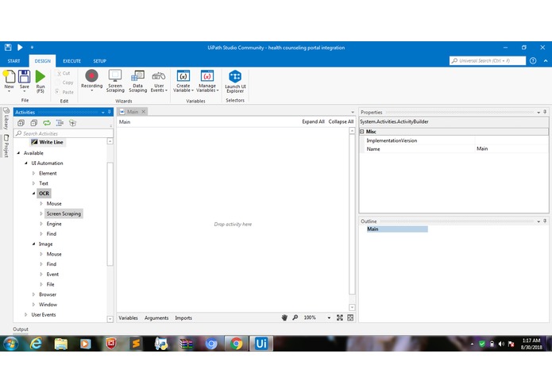Click the Create Variable icon
Screen dimensions: 552x392
[x=183, y=76]
